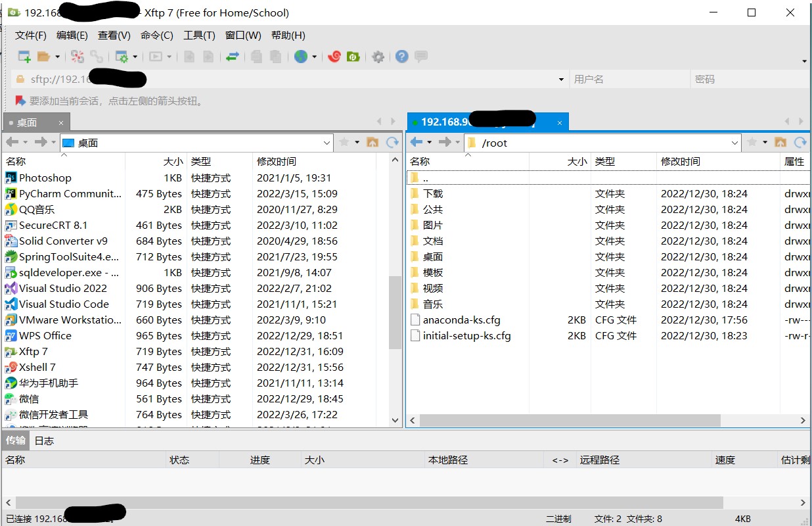Click the bookmark star in the local pane
The image size is (812, 526).
coord(344,142)
